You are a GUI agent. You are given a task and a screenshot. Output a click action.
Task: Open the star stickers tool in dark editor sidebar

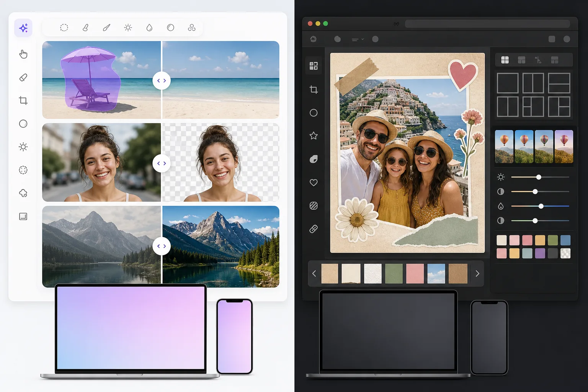[x=314, y=136]
